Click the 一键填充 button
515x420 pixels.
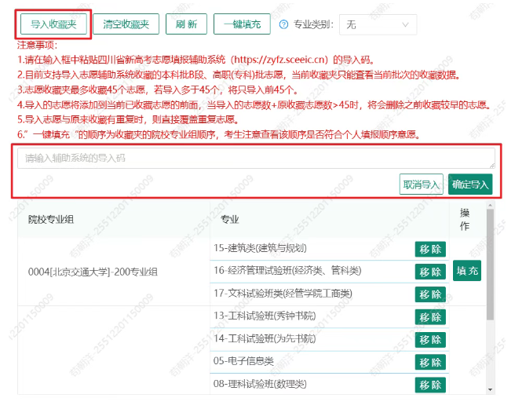tap(242, 24)
